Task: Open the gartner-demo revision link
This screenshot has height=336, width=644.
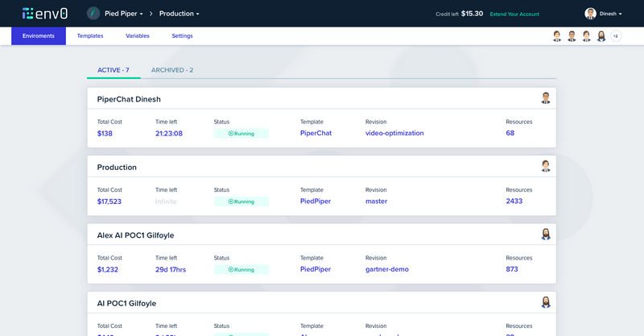Action: click(387, 269)
